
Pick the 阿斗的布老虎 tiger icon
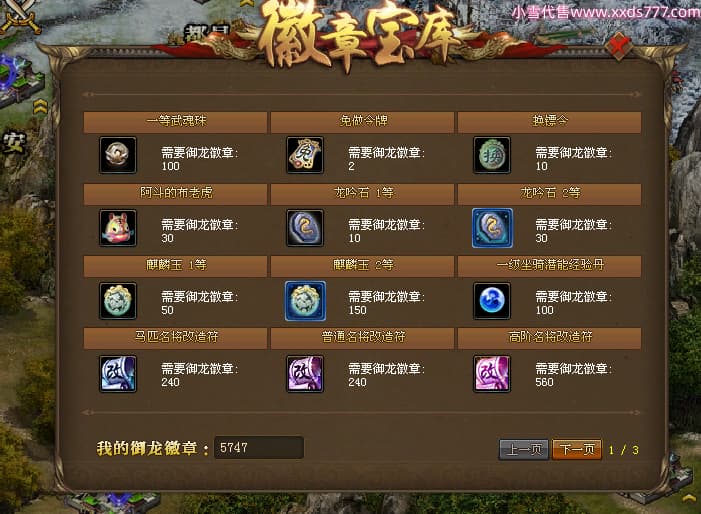pos(118,228)
